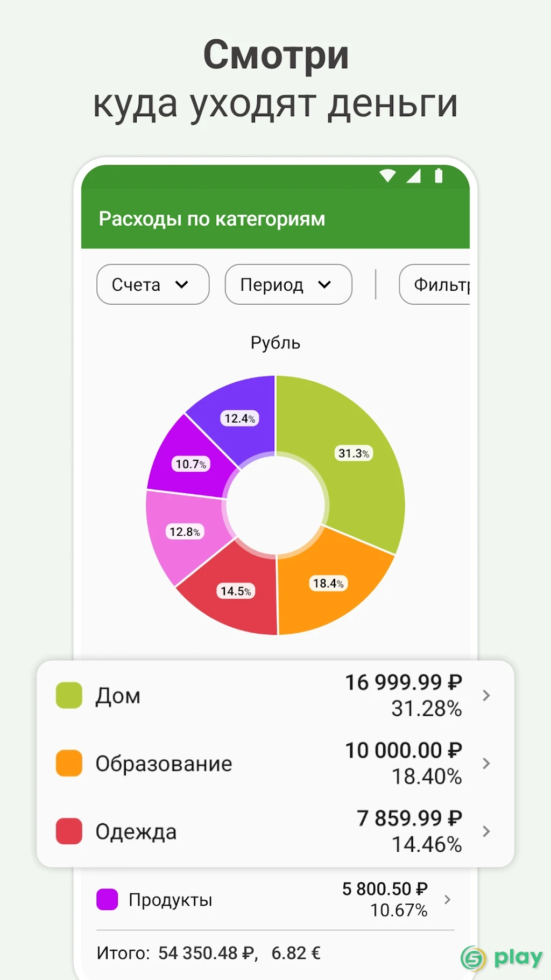This screenshot has height=980, width=551.
Task: Click the 16 999.99 ₽ amount
Action: [x=404, y=682]
